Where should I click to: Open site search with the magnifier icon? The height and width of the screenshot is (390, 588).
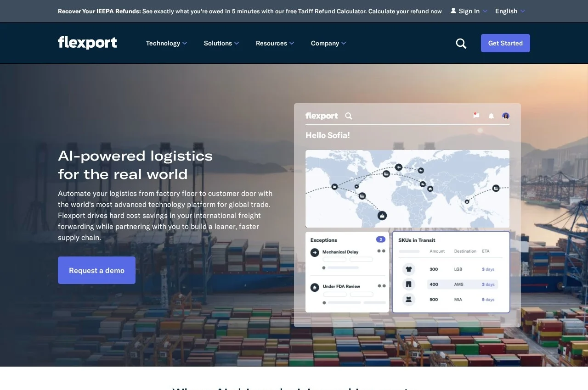pyautogui.click(x=461, y=43)
